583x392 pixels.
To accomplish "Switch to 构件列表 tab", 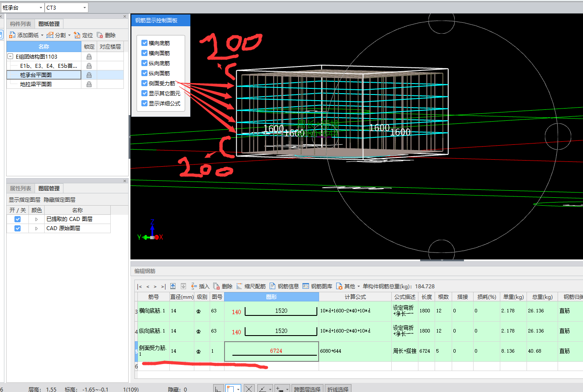I will tap(21, 24).
